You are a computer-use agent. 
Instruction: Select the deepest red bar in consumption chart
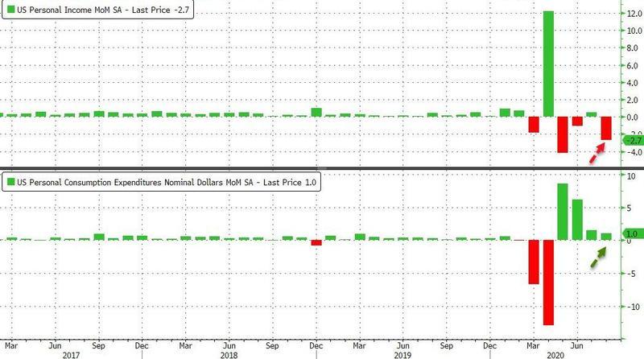pos(548,282)
